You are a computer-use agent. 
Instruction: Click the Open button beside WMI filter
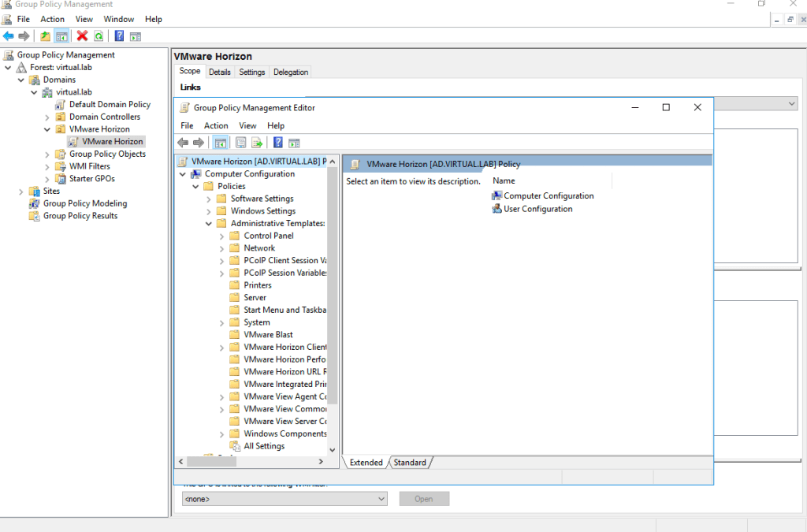click(424, 499)
